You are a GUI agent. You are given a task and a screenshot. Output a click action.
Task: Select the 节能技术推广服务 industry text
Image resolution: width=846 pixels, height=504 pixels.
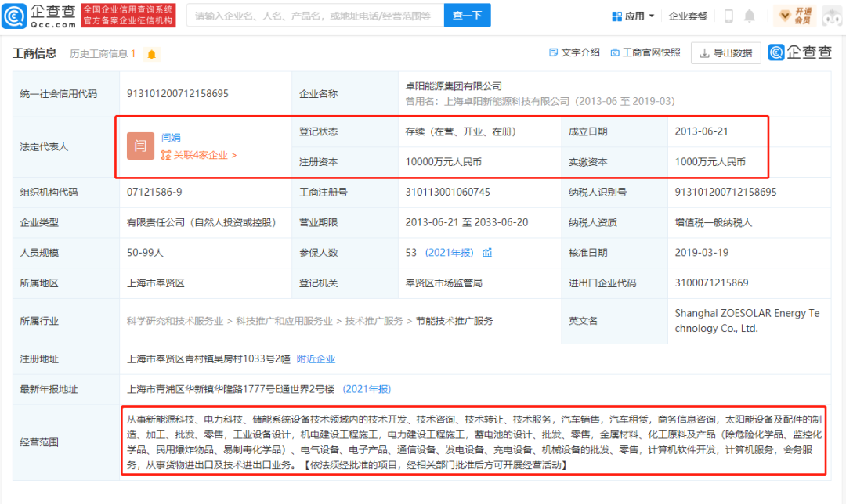coord(454,322)
